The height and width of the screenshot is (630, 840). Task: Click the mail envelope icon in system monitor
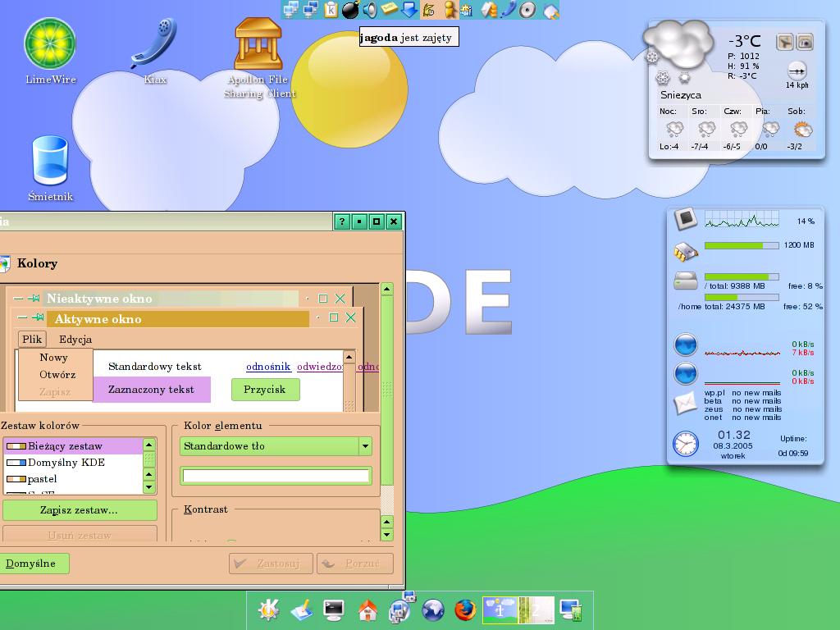[686, 404]
